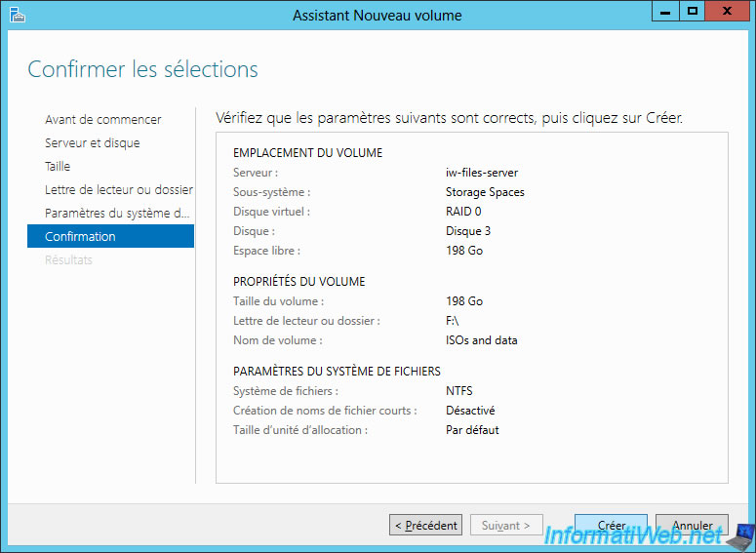Click the Précédent button
Viewport: 756px width, 553px height.
coord(425,525)
